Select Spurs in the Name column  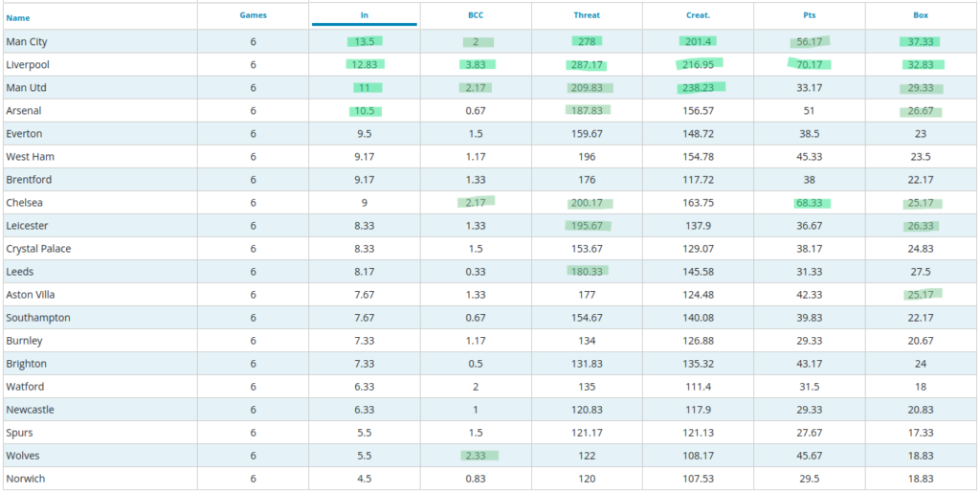[x=19, y=433]
